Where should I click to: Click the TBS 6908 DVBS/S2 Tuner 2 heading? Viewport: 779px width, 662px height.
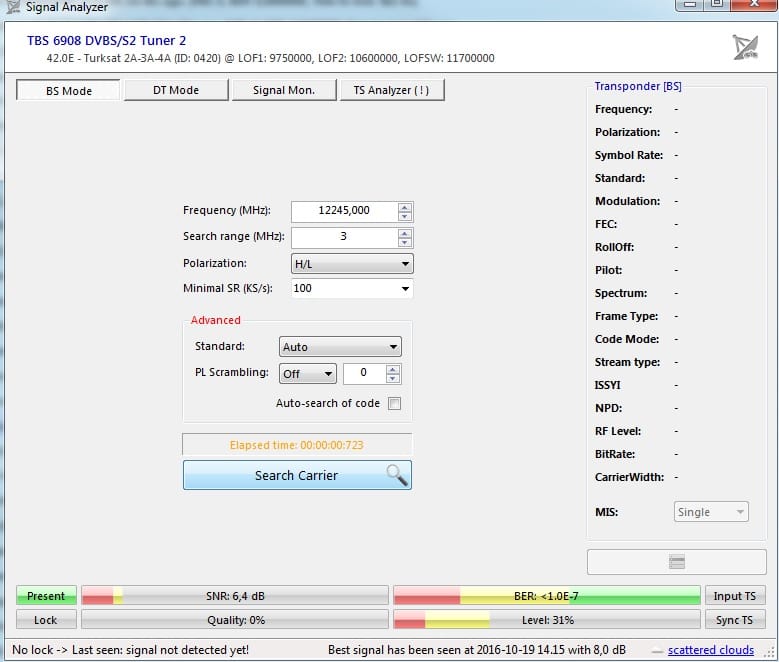click(x=106, y=40)
